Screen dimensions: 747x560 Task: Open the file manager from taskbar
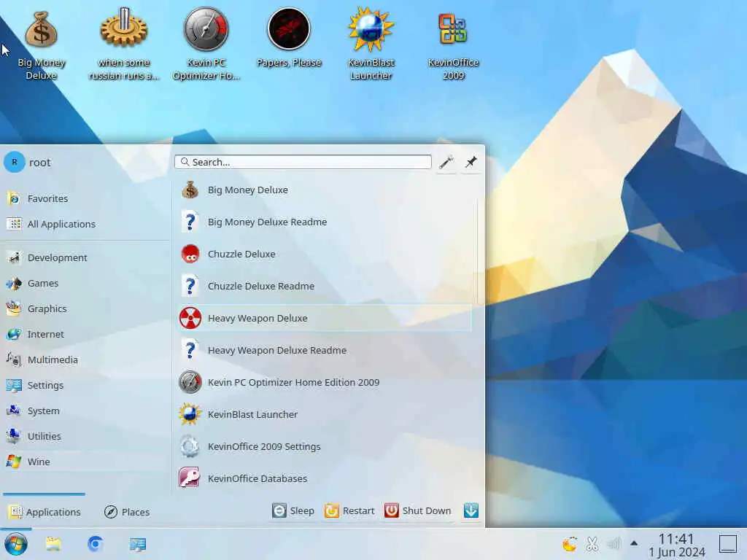click(53, 544)
